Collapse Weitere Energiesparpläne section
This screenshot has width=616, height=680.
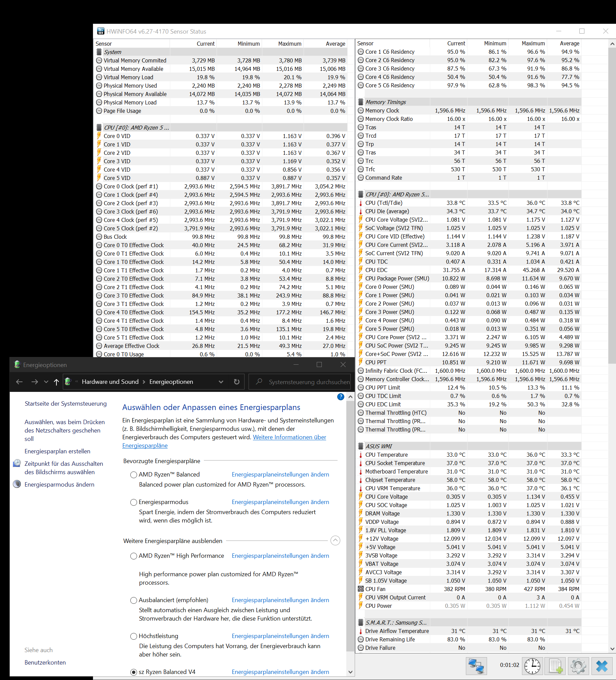tap(335, 541)
